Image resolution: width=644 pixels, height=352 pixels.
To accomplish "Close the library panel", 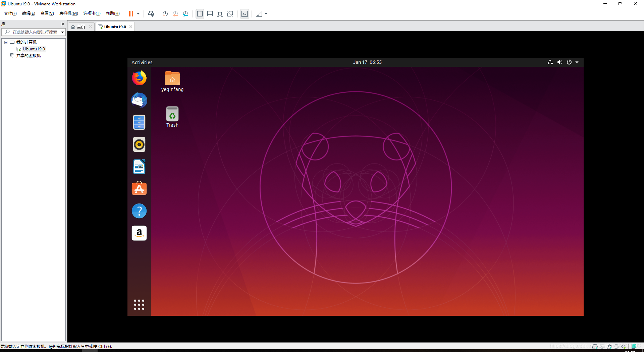I will coord(63,24).
